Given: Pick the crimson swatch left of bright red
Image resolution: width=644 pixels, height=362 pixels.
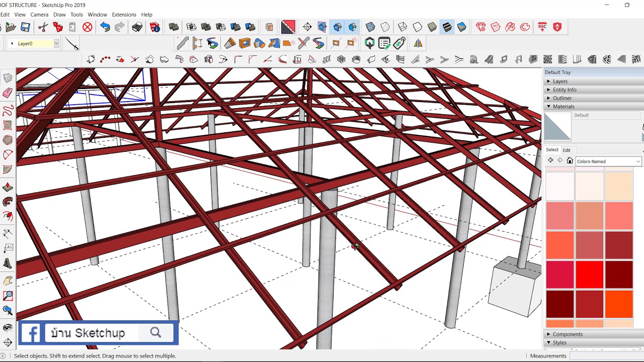Looking at the screenshot, I should (x=560, y=275).
